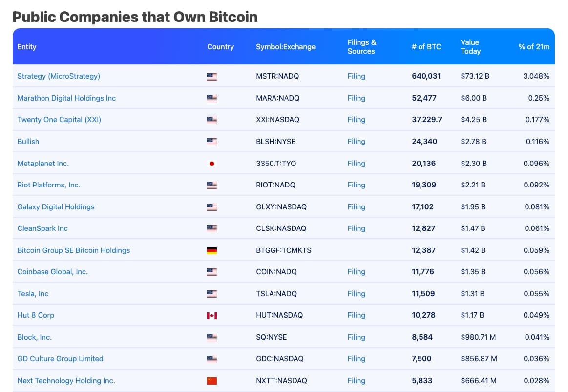568x392 pixels.
Task: Open Strategy (MicroStrategy) entity link
Action: pos(59,76)
